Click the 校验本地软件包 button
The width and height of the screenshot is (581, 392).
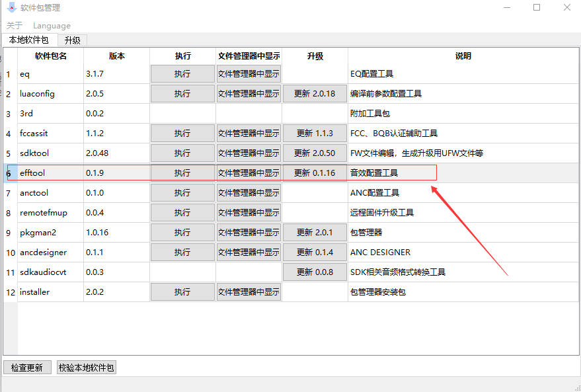[x=87, y=368]
